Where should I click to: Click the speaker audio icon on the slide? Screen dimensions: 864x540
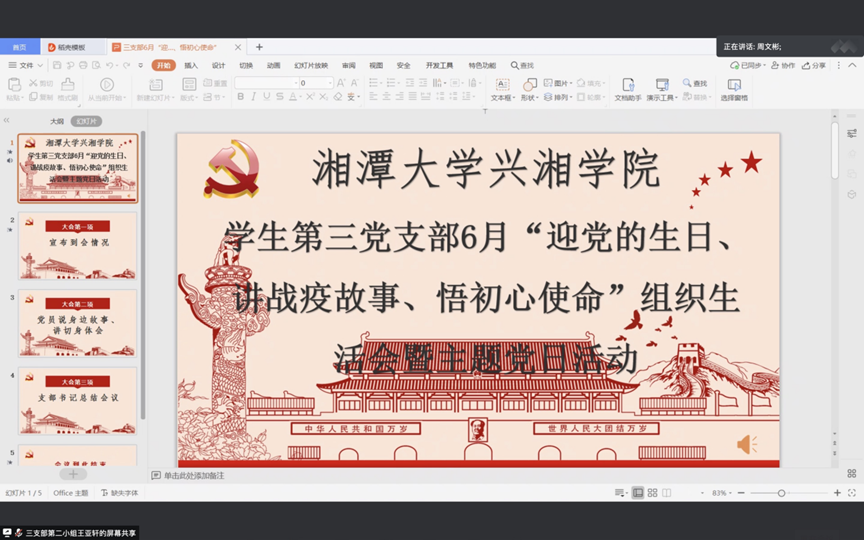point(747,444)
